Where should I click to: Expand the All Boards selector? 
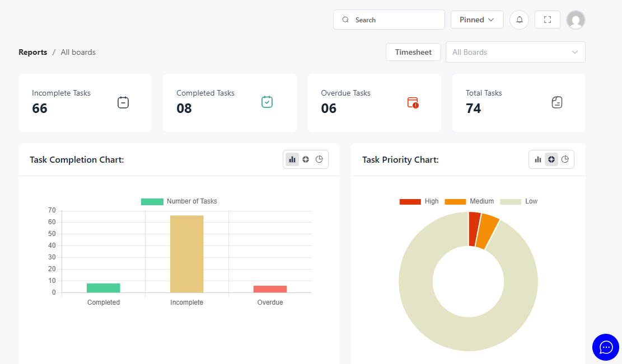coord(515,52)
